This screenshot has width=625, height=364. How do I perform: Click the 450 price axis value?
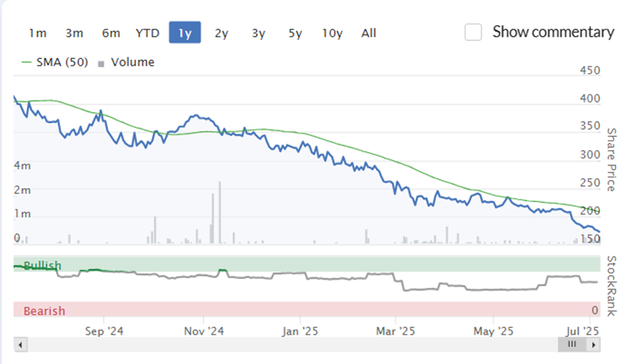[x=590, y=70]
